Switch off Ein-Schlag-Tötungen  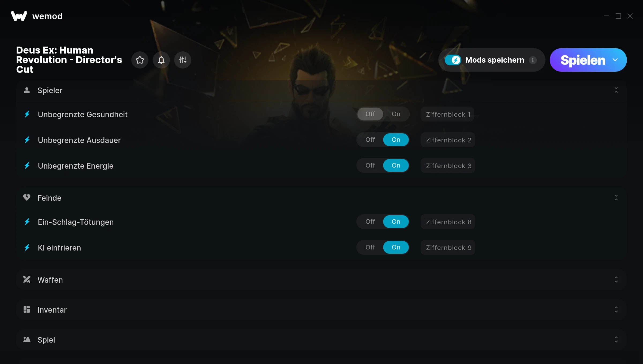coord(370,222)
